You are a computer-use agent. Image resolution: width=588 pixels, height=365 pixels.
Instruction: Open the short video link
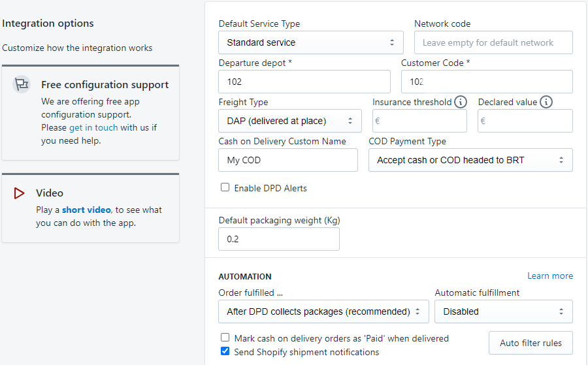[86, 210]
